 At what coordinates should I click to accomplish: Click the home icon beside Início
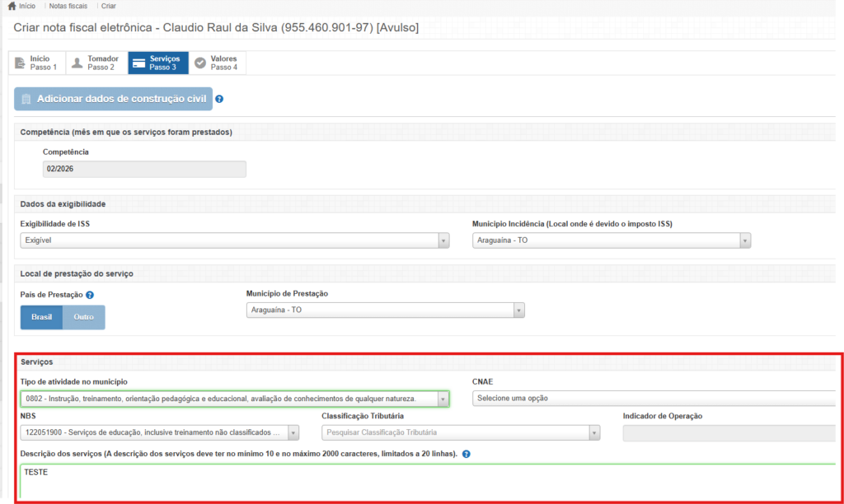tap(12, 6)
